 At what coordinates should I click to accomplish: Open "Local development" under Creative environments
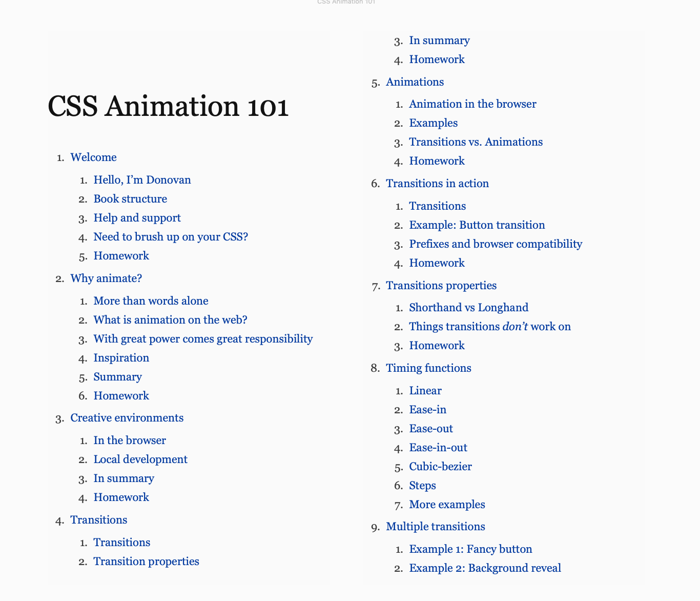click(x=140, y=459)
